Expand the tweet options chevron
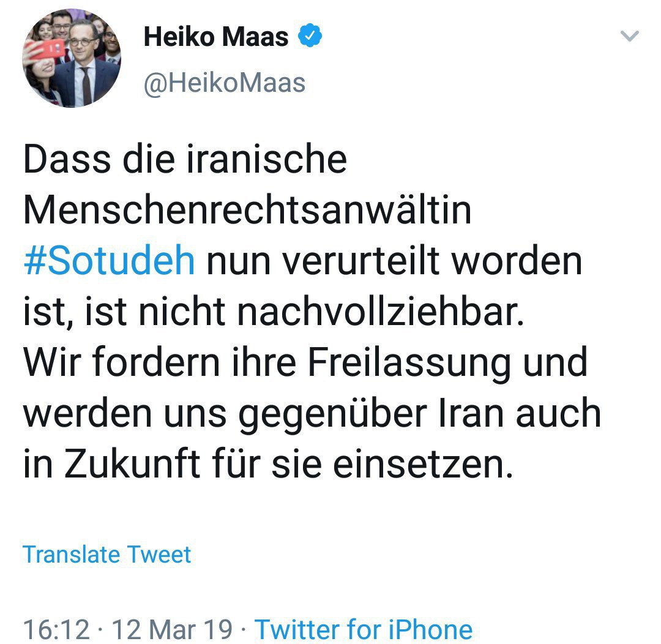The height and width of the screenshot is (644, 661). tap(630, 37)
